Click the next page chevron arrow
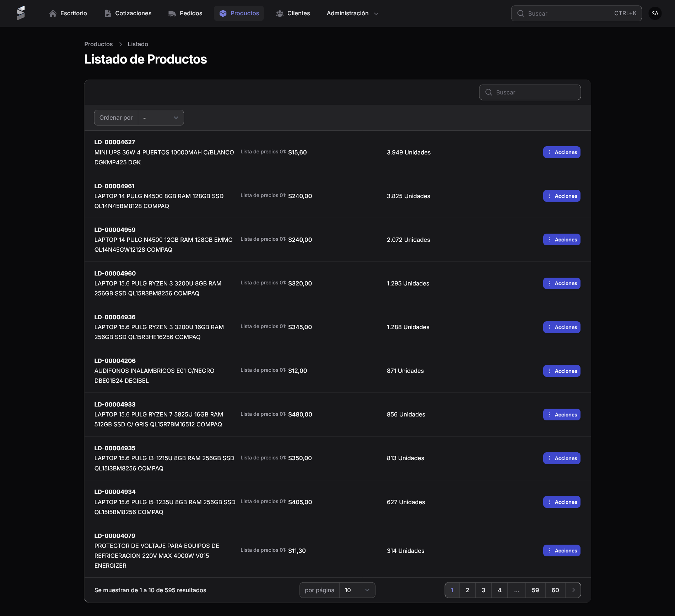The height and width of the screenshot is (616, 675). pos(573,590)
